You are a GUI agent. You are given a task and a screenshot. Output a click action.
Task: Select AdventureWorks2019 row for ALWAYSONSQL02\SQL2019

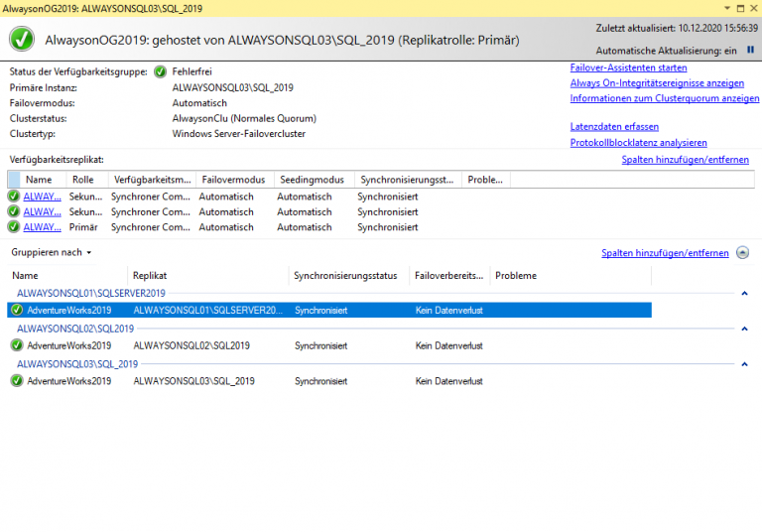tap(329, 345)
